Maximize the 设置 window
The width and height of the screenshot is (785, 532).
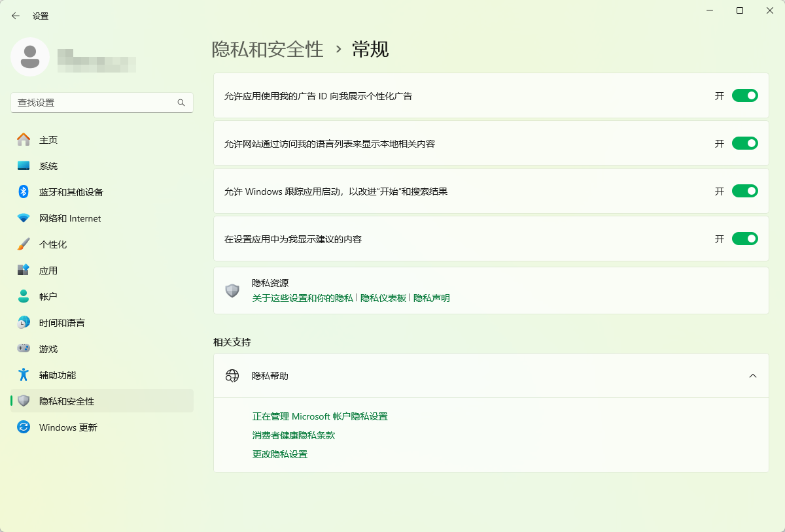click(x=740, y=10)
